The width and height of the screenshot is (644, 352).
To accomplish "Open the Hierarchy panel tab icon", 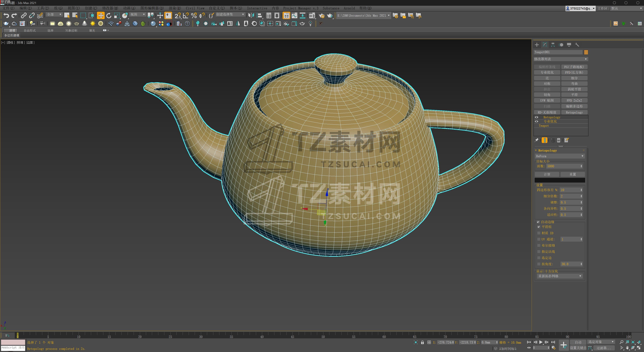I will click(553, 45).
